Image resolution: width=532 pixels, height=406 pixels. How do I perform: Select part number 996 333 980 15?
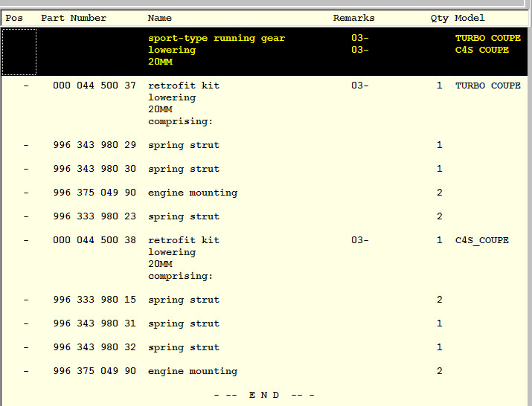(x=94, y=300)
